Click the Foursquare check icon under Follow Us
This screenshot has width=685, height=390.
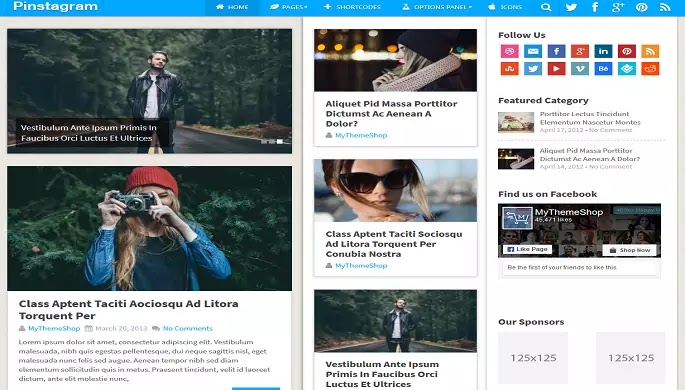click(626, 69)
